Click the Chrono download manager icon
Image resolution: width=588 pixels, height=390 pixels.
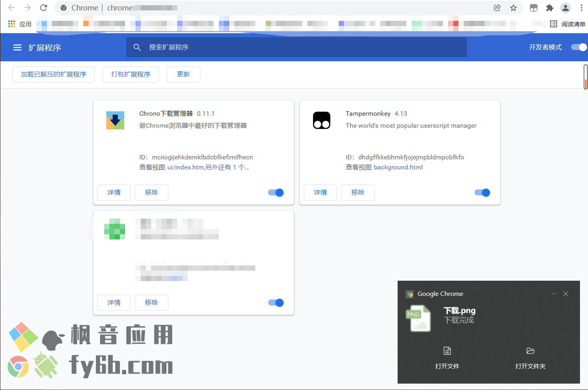pos(115,120)
